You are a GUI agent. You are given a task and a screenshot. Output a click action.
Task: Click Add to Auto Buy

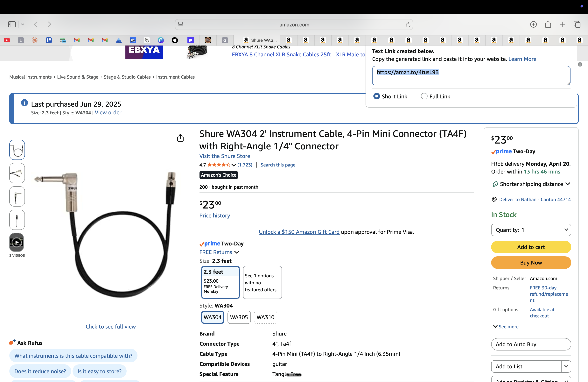(x=531, y=344)
